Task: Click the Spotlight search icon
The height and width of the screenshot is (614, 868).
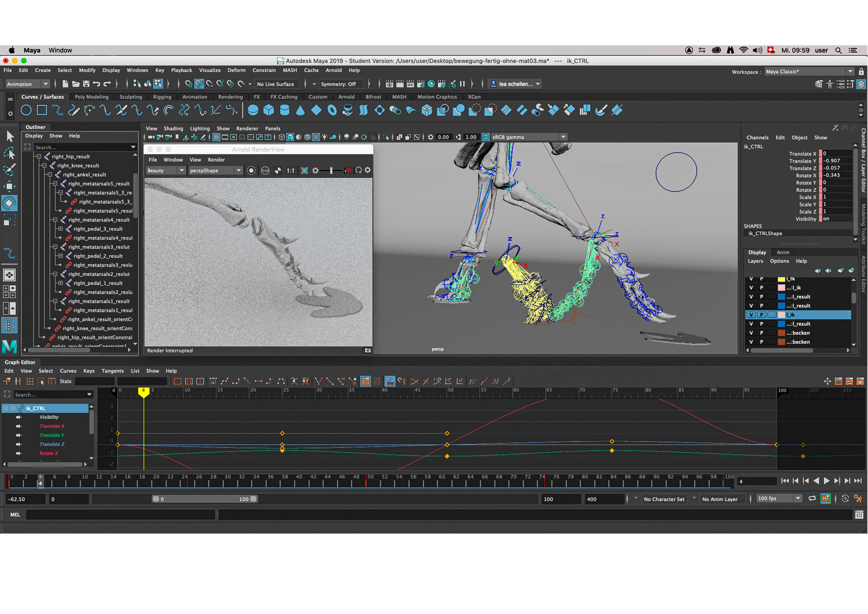Action: coord(838,50)
